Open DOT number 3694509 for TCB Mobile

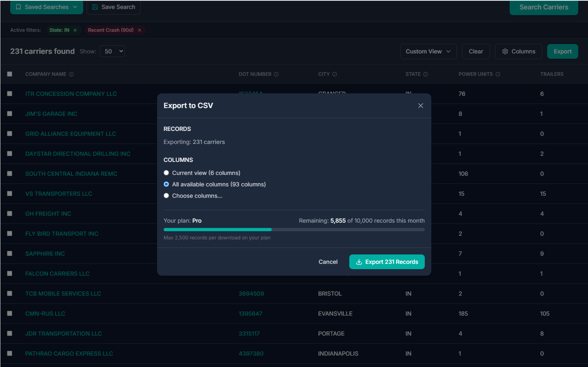251,293
